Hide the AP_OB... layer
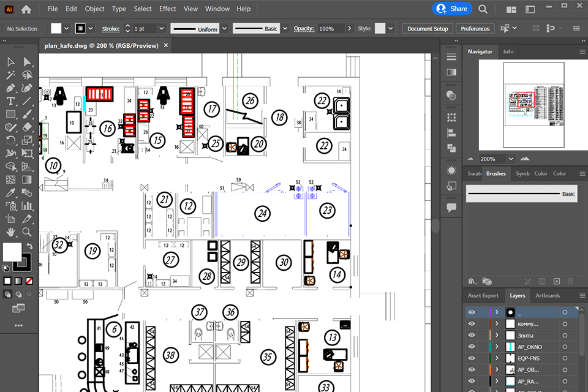The image size is (588, 392). point(472,369)
